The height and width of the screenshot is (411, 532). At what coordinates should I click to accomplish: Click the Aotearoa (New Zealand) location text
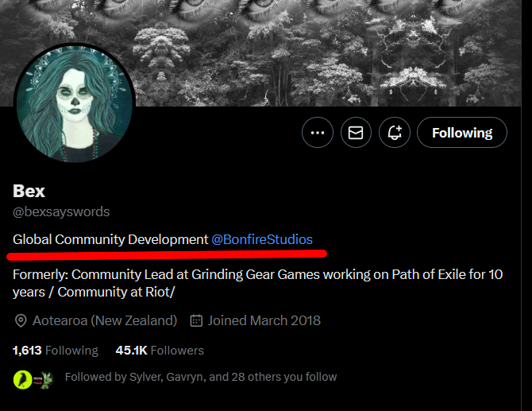point(105,321)
